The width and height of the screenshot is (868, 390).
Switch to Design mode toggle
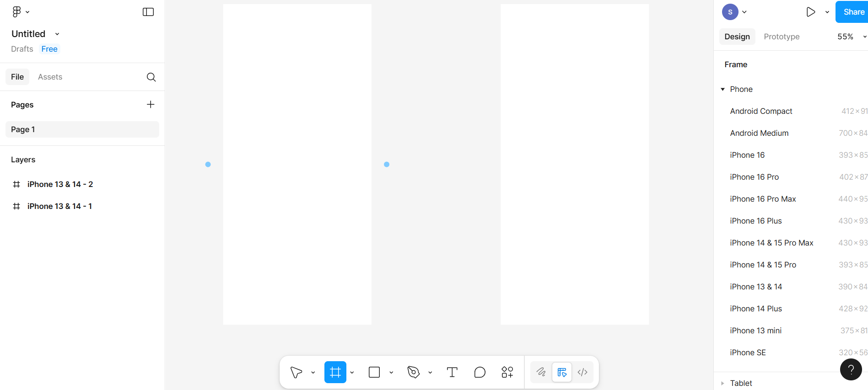coord(562,372)
